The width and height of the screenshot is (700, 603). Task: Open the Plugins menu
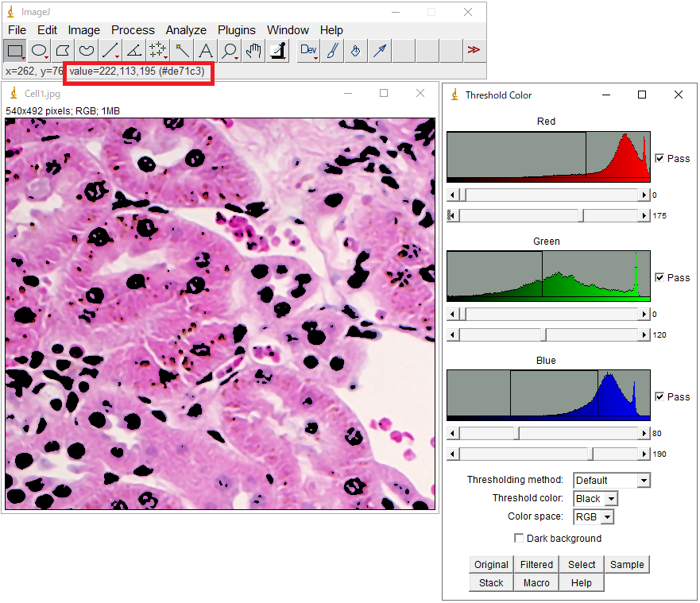click(237, 30)
